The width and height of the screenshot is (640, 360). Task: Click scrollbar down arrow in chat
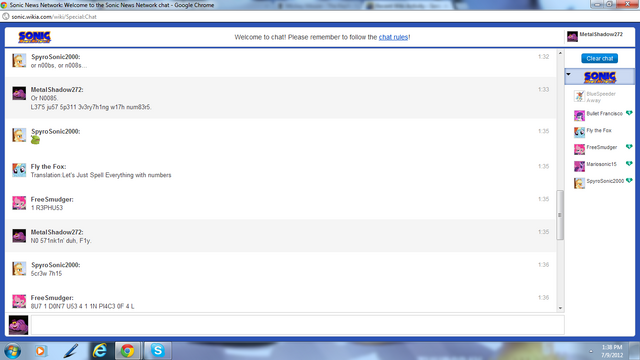[560, 309]
